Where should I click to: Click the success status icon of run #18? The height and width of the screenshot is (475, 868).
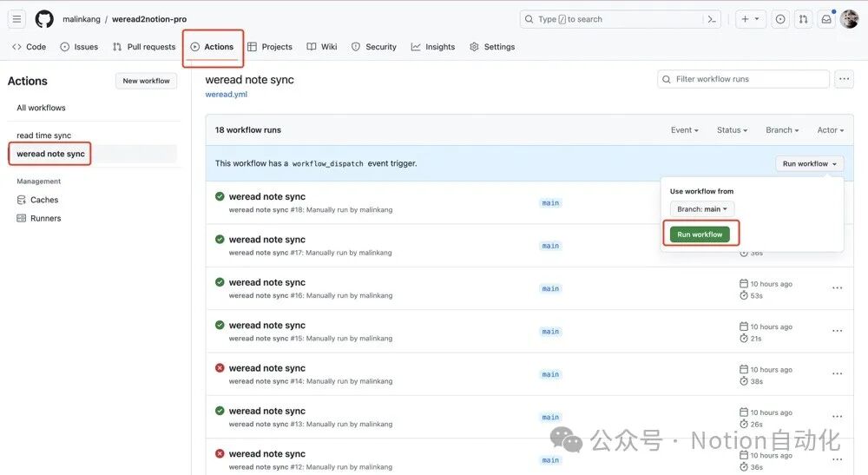(x=220, y=196)
